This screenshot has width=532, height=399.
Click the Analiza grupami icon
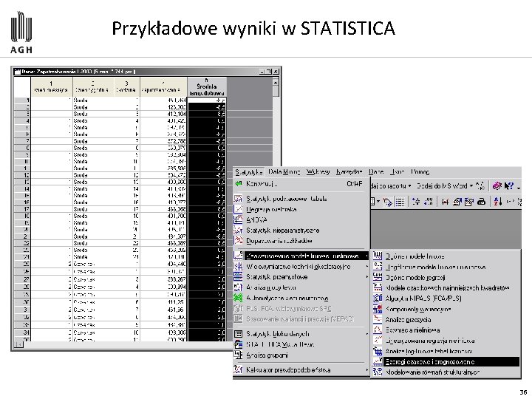[239, 355]
